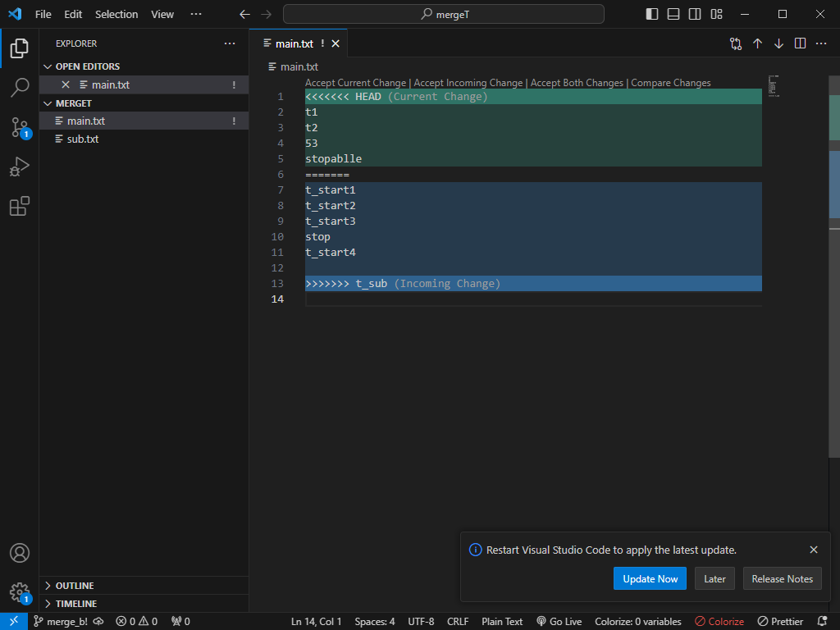
Task: Click Accept Both Changes
Action: [x=577, y=83]
